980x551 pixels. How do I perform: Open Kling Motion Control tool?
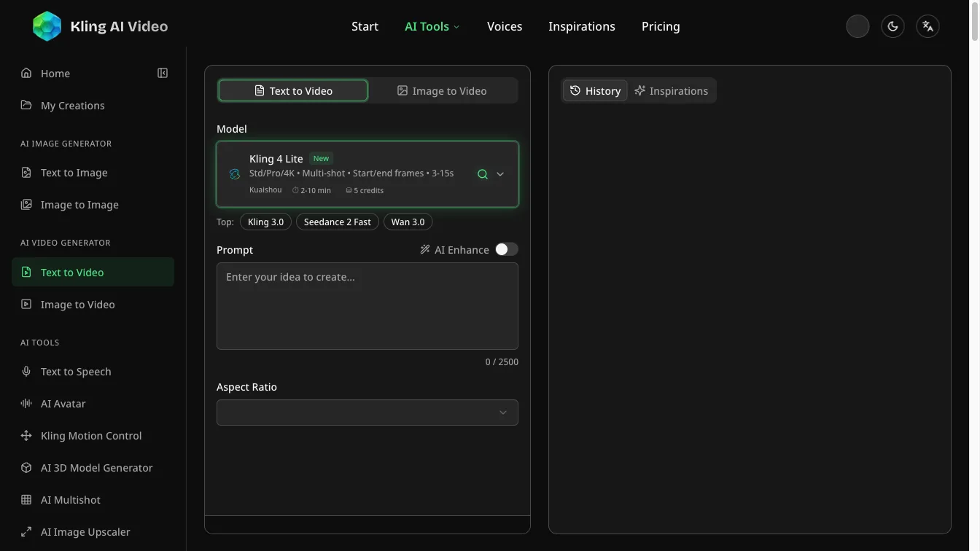[93, 436]
